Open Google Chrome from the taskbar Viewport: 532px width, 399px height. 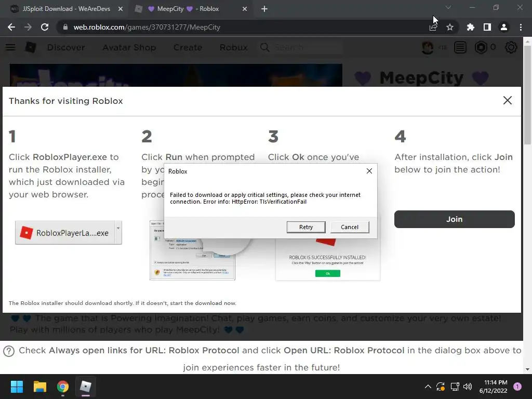(63, 387)
